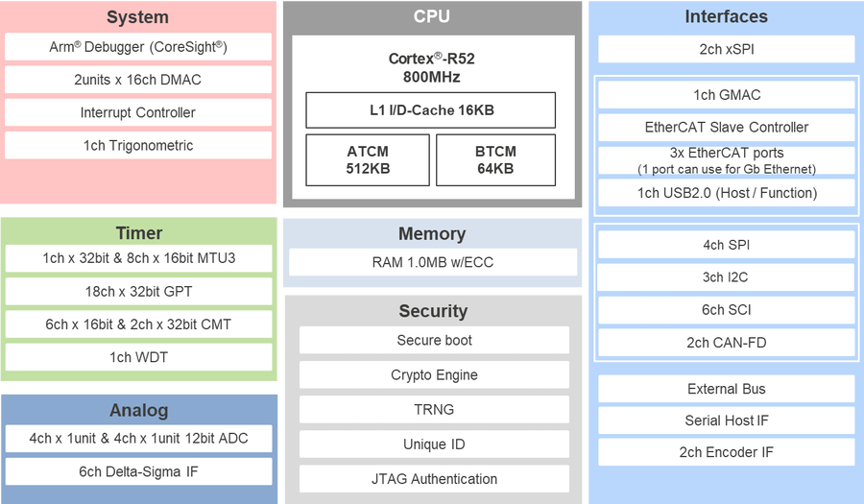Click the 2ch CAN-FD block

click(x=726, y=343)
